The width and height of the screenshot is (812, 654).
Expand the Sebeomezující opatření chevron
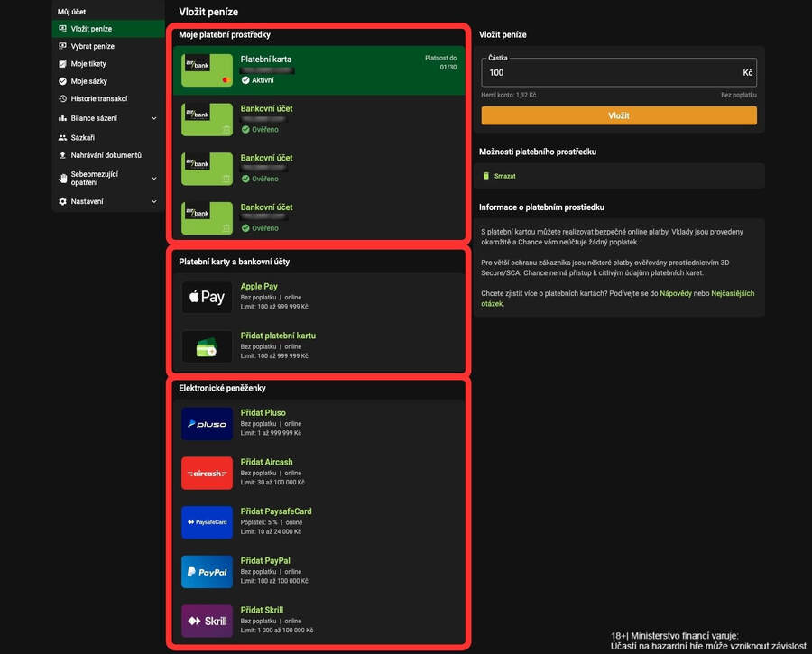pyautogui.click(x=153, y=178)
